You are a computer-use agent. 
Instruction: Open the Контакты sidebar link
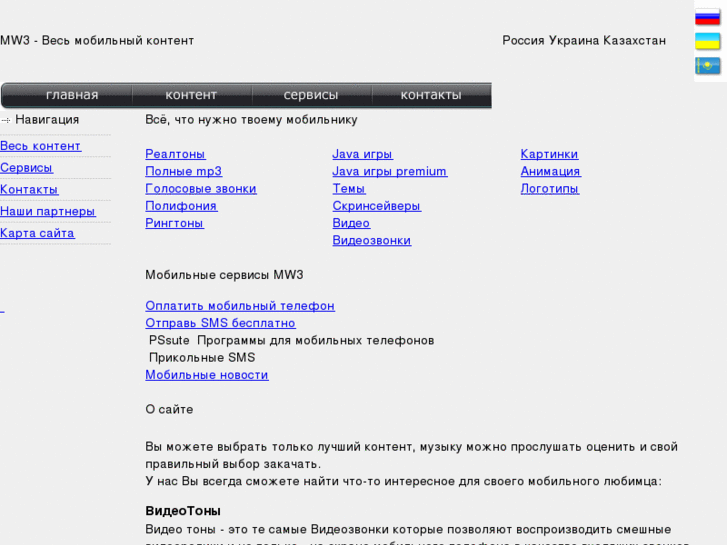pos(29,190)
